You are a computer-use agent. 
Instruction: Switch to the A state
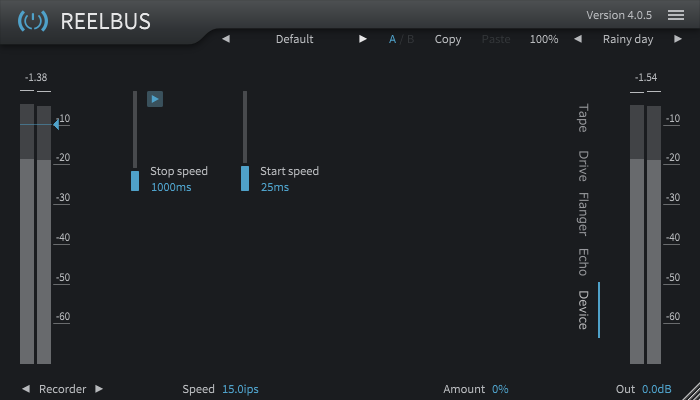(x=392, y=39)
